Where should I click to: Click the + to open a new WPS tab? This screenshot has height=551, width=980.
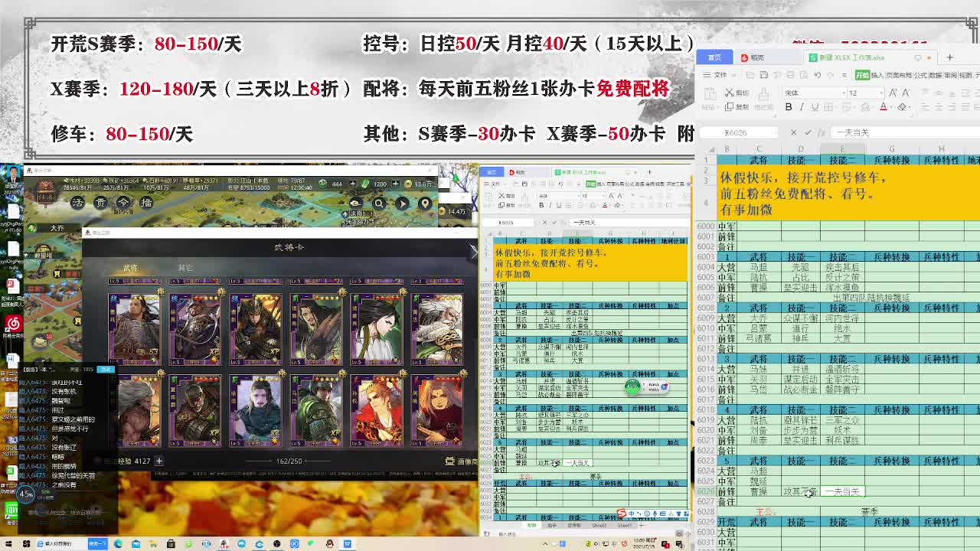coord(949,57)
